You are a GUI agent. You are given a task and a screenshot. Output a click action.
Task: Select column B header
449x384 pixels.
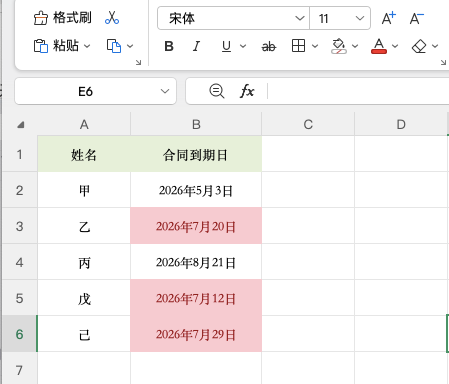click(x=196, y=124)
